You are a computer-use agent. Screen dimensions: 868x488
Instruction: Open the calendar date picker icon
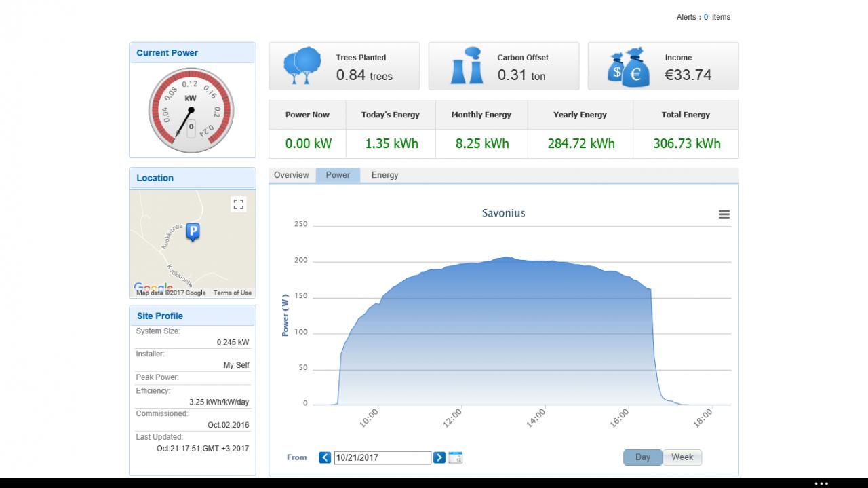click(x=456, y=457)
